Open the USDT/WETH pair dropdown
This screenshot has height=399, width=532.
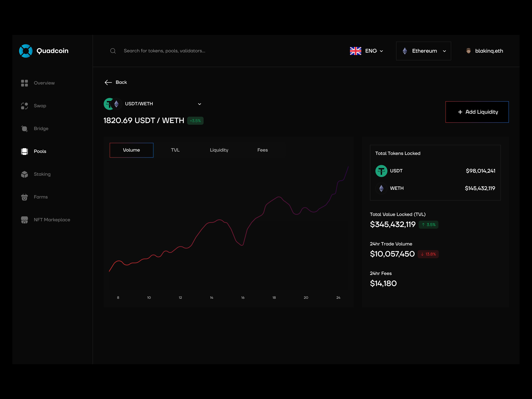[x=199, y=104]
